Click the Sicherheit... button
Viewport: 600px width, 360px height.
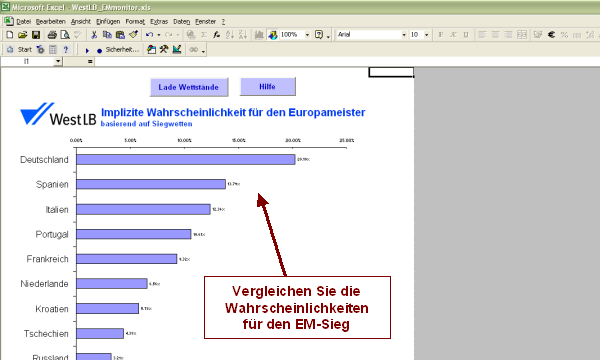(122, 50)
